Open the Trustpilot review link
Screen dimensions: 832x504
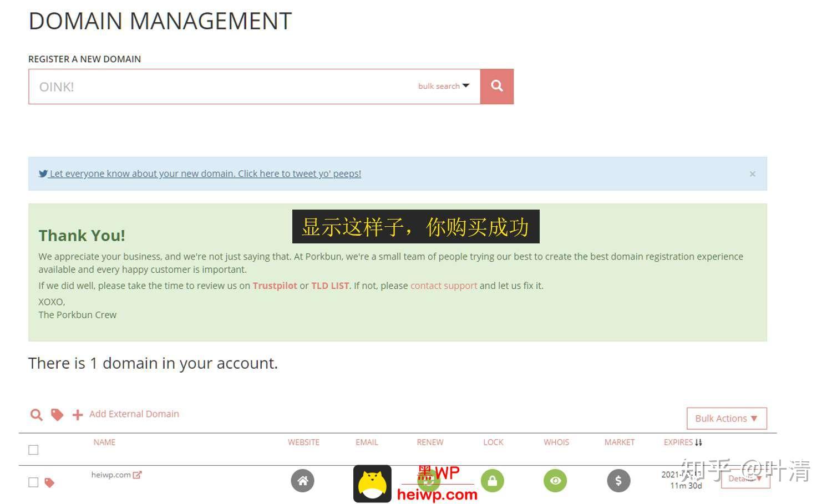pyautogui.click(x=275, y=286)
